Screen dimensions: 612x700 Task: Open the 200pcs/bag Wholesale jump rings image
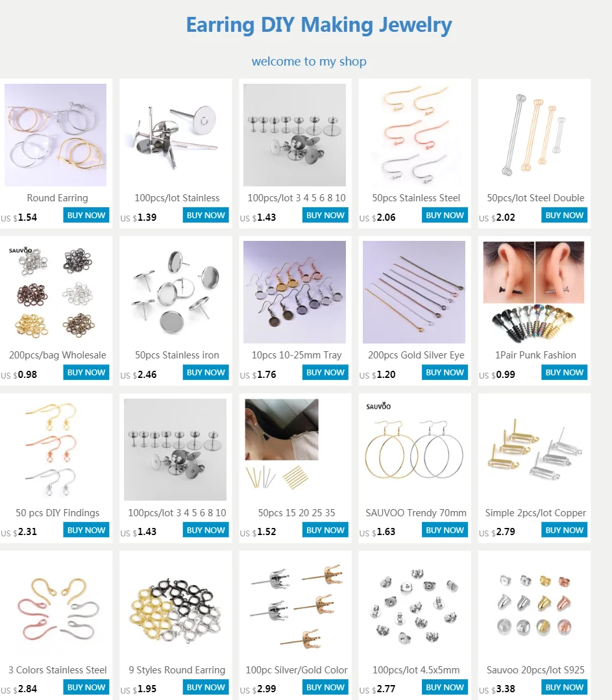click(x=55, y=292)
